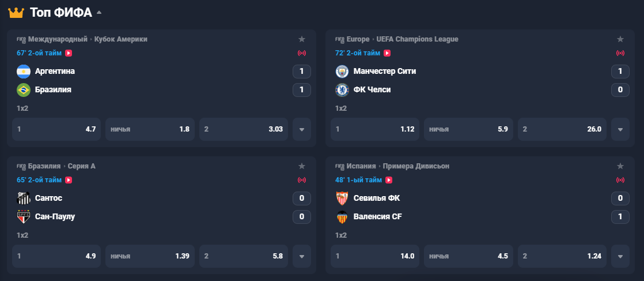Image resolution: width=644 pixels, height=281 pixels.
Task: Expand more markets for Argentina vs Brazil
Action: [x=302, y=129]
